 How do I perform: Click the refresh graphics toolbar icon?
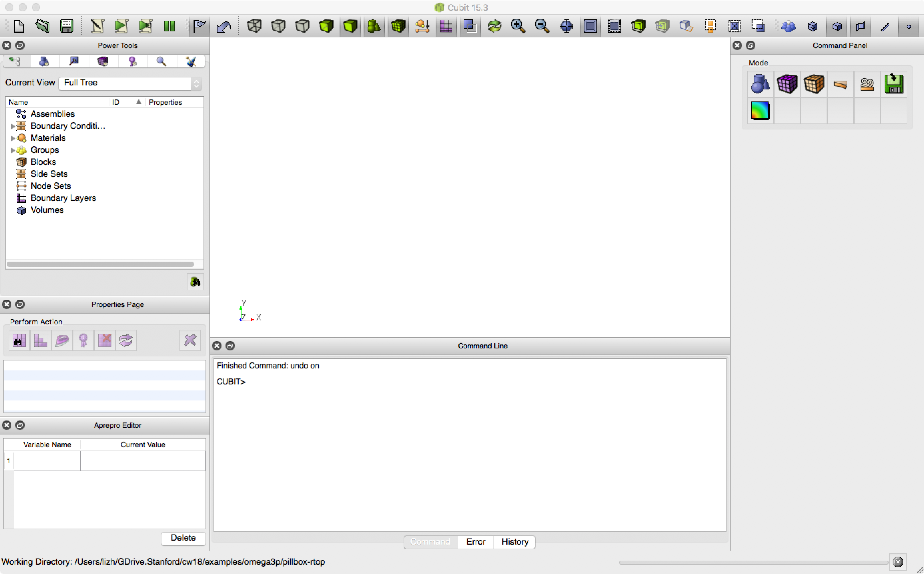coord(494,26)
